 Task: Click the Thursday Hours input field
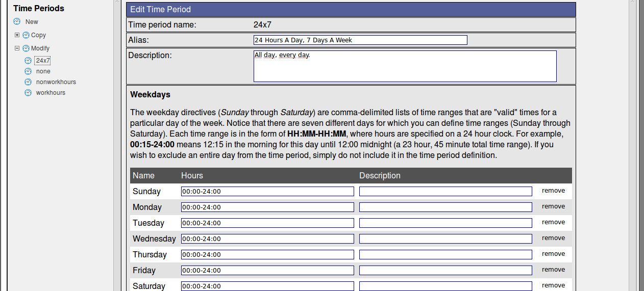267,255
